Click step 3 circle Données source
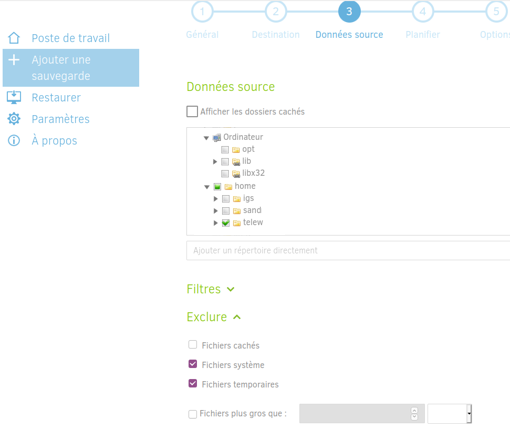The height and width of the screenshot is (429, 510). 349,12
